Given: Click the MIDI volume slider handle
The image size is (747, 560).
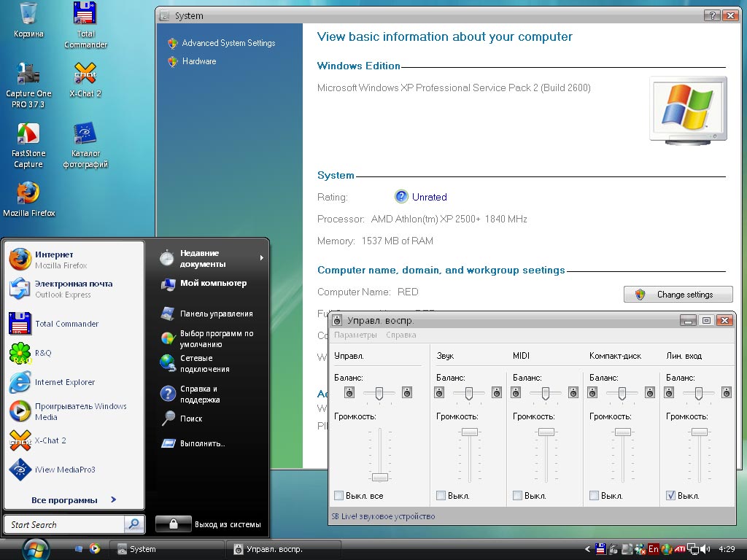Looking at the screenshot, I should pyautogui.click(x=546, y=432).
